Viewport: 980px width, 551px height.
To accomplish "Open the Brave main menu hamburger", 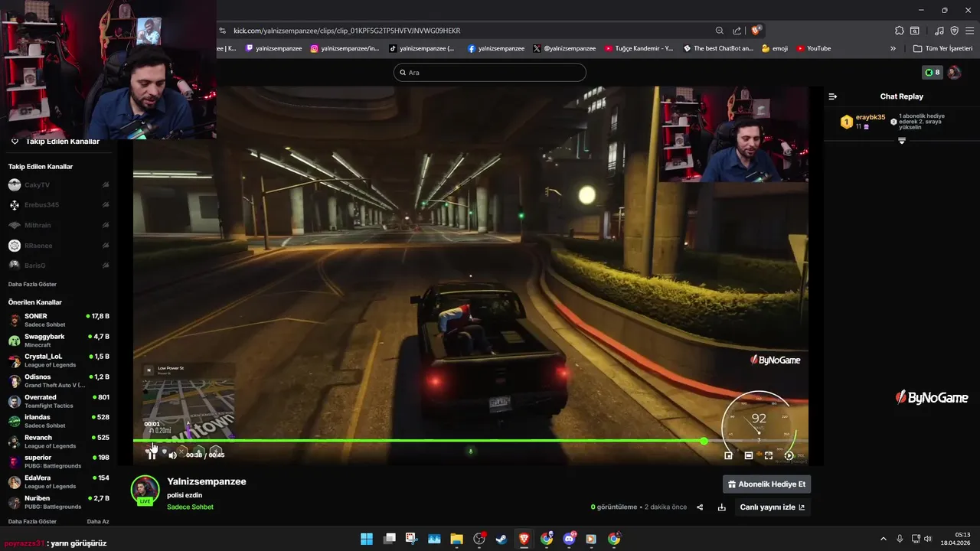I will [969, 31].
